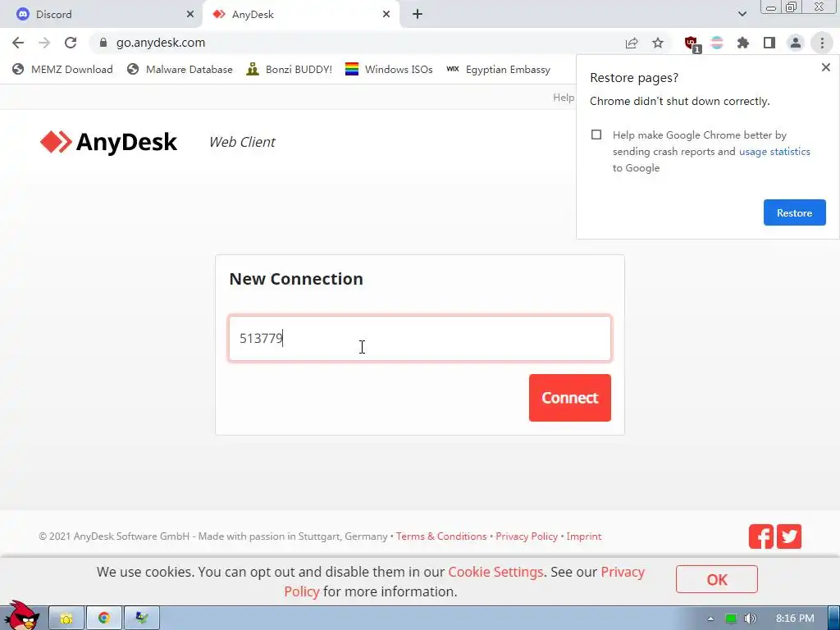Viewport: 840px width, 630px height.
Task: Open Chrome three-dot menu
Action: (x=822, y=43)
